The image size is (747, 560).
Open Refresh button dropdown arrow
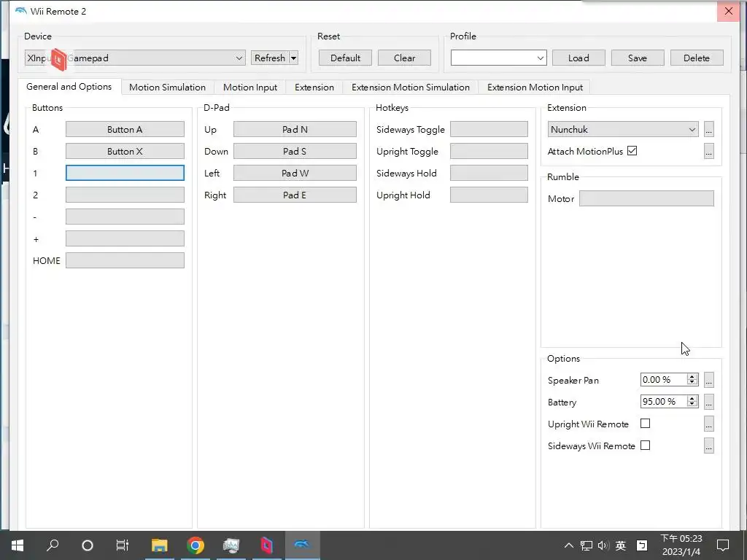pyautogui.click(x=294, y=58)
